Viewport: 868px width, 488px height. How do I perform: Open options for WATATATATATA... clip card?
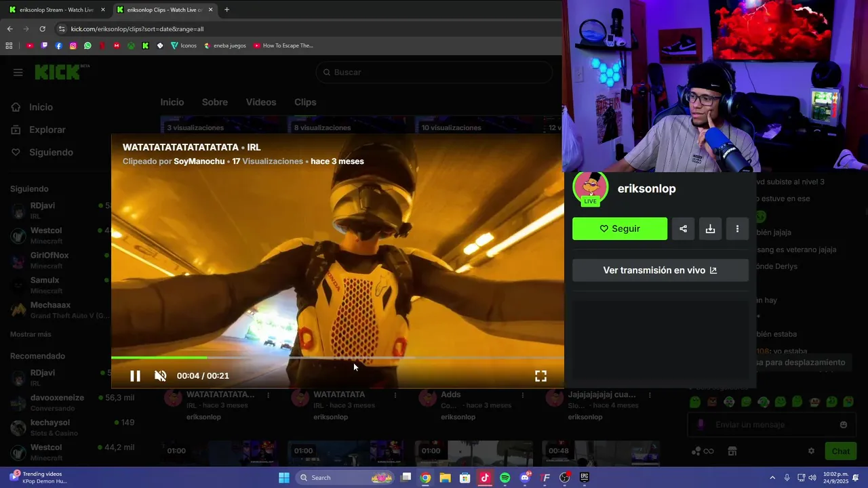click(x=269, y=394)
